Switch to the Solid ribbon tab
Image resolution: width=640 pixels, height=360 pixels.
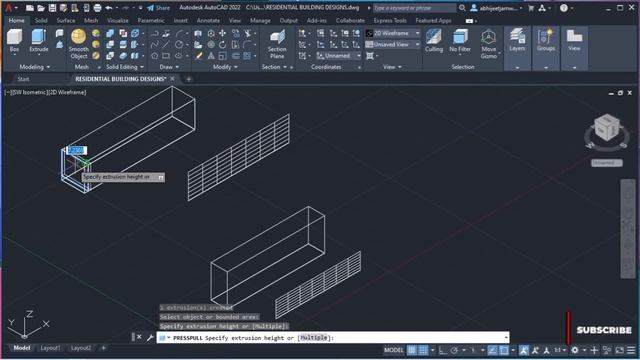(41, 20)
